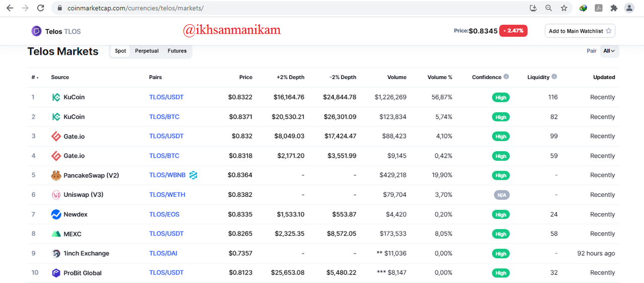This screenshot has width=644, height=283.
Task: Open the MEXC source link
Action: pos(72,234)
